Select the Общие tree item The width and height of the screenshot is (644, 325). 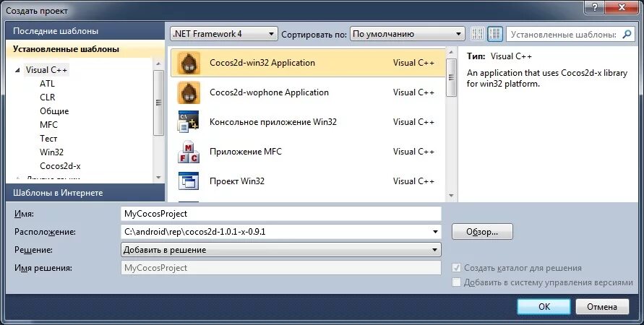[x=54, y=111]
